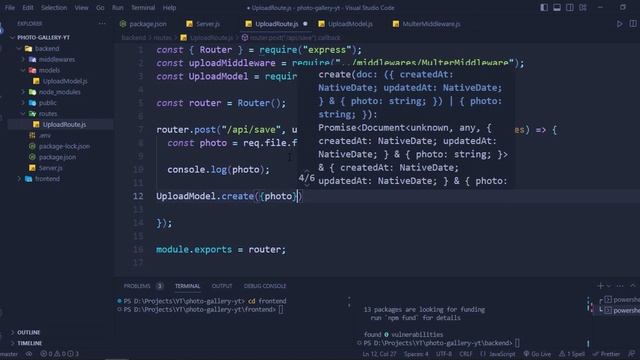
Task: Select the TERMINAL panel tab
Action: (x=187, y=286)
